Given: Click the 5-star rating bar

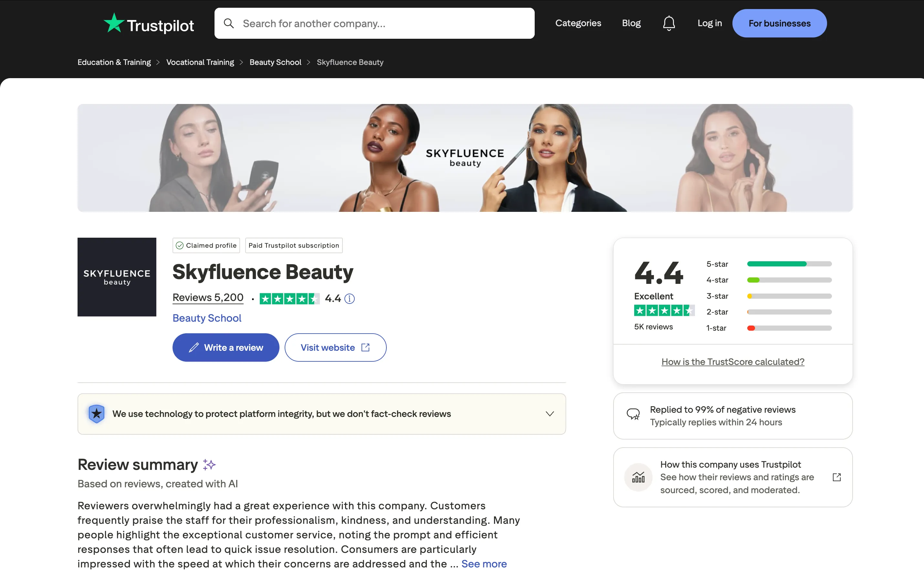Looking at the screenshot, I should coord(789,264).
